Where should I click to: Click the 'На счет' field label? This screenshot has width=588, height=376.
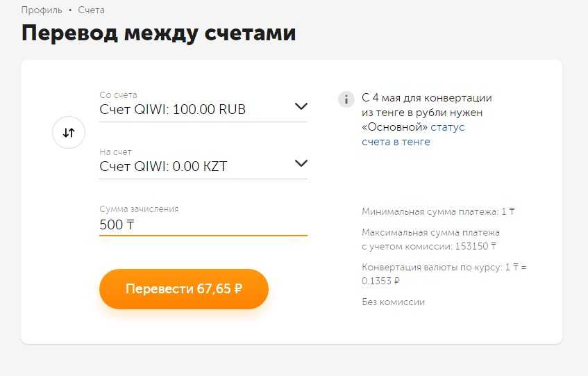[x=115, y=152]
